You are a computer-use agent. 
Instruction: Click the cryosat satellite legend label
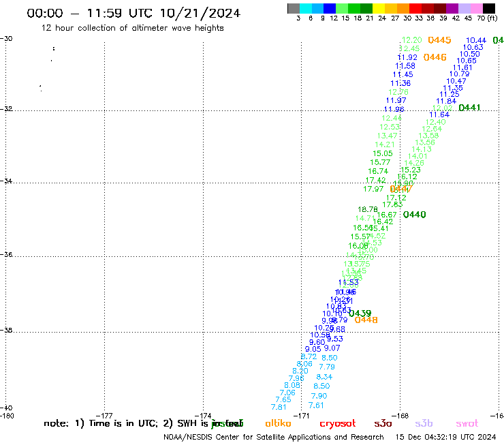(x=338, y=423)
